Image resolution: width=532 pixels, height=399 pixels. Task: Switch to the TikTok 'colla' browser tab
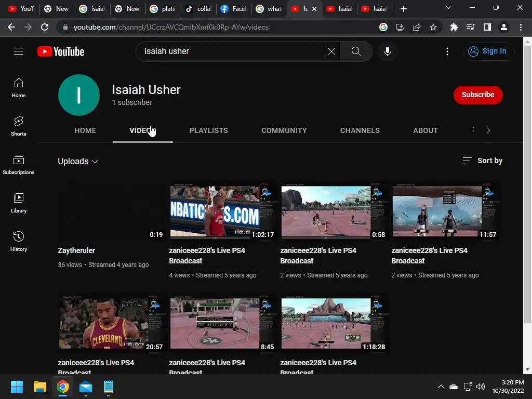[x=198, y=9]
